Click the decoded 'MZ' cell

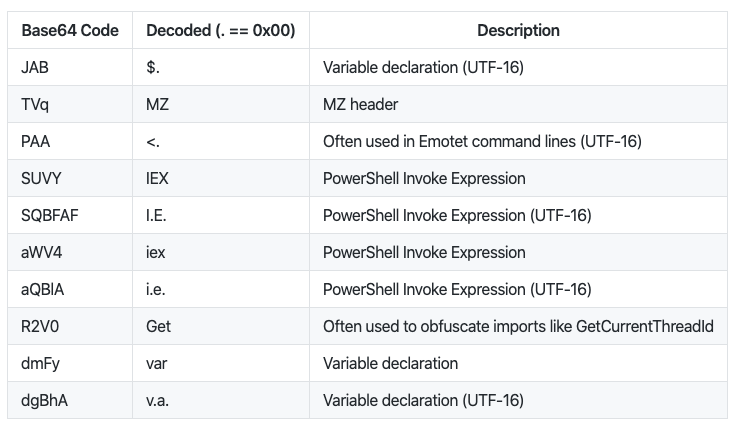point(157,105)
